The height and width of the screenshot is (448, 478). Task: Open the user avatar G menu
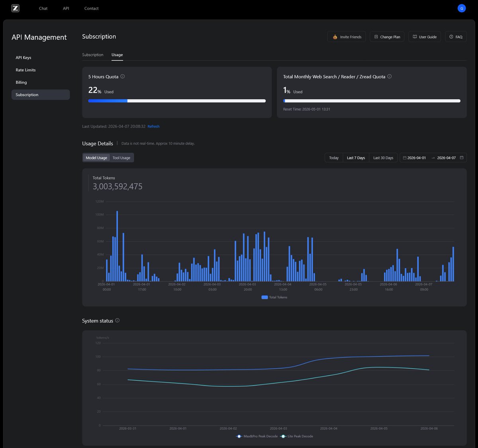462,8
